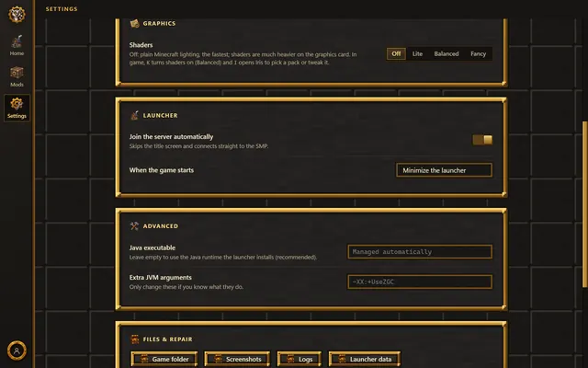
Task: Click the Files & Repair chest icon
Action: (135, 339)
